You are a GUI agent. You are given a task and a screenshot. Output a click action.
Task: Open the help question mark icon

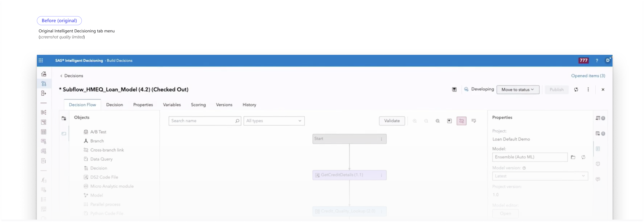click(597, 60)
